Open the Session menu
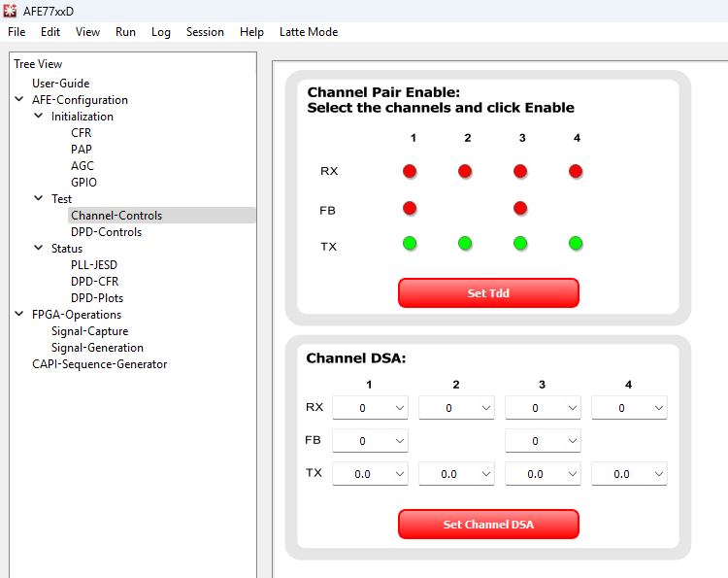728x578 pixels. click(205, 32)
